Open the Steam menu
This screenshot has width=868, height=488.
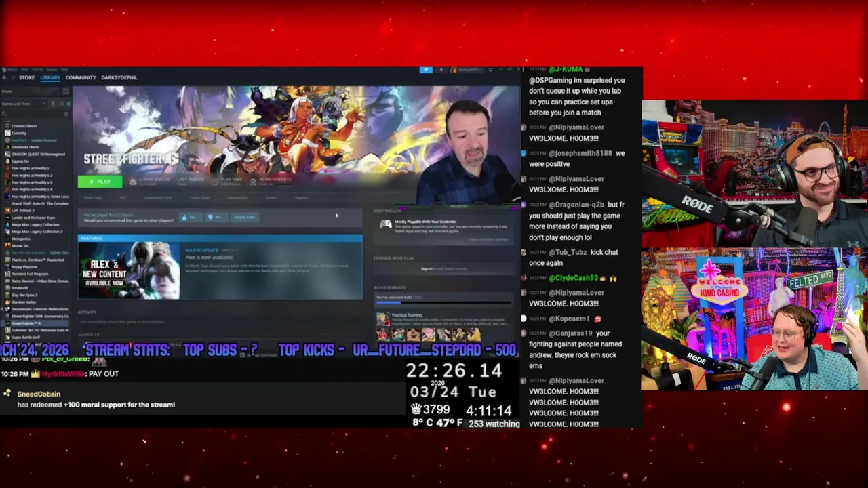[x=12, y=70]
